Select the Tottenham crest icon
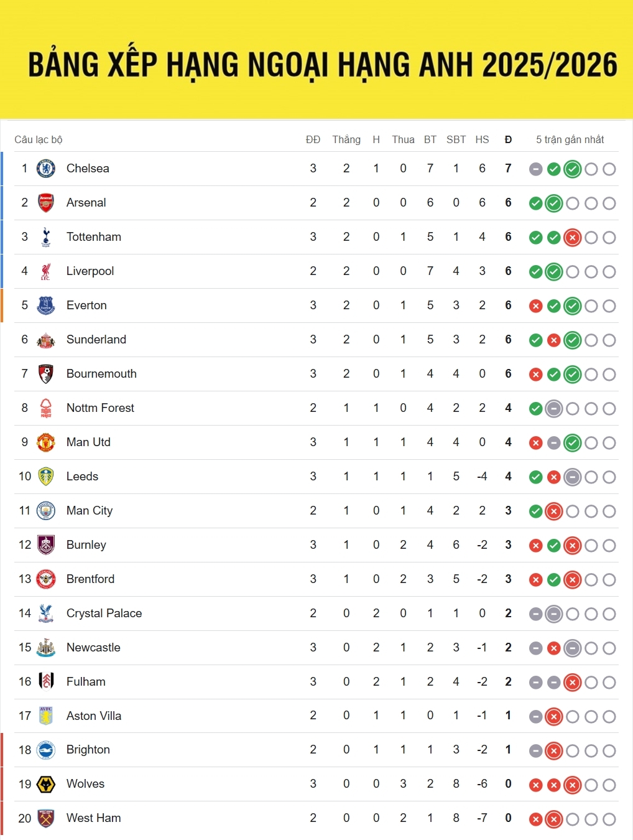 coord(46,237)
